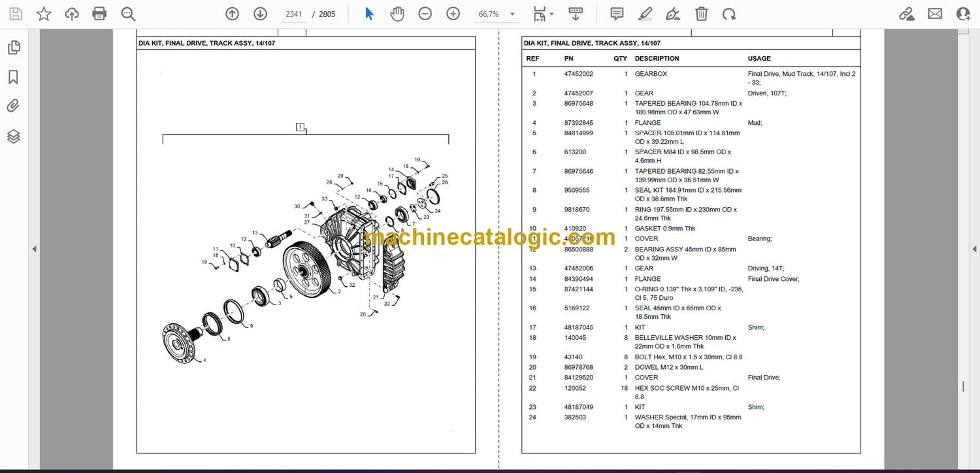Share a link to this file
The image size is (980, 473).
click(x=907, y=14)
